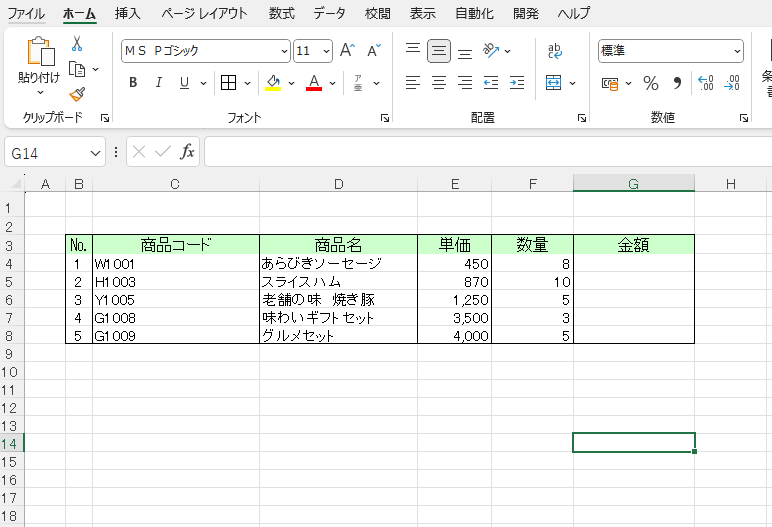Click the increase indent icon
This screenshot has height=527, width=772.
click(x=517, y=83)
